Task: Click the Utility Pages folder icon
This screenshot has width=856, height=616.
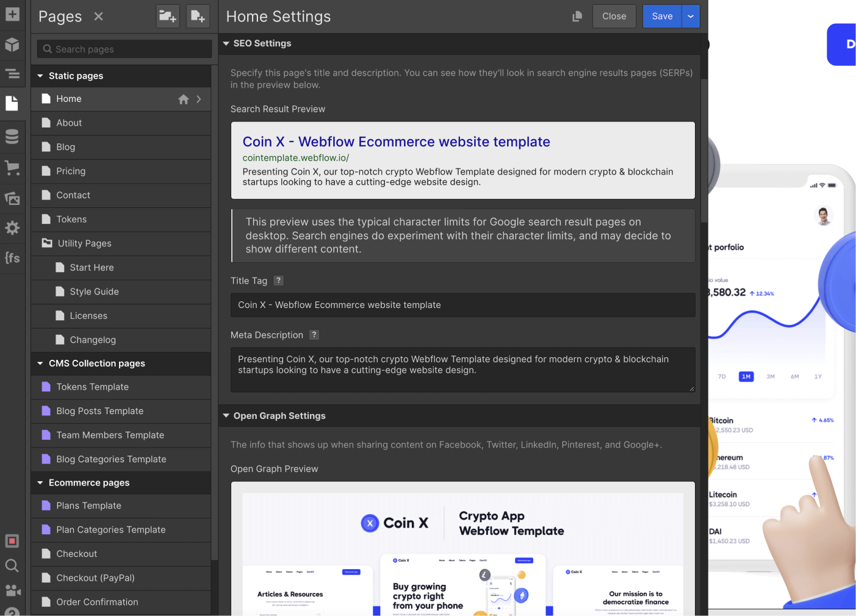Action: click(47, 243)
